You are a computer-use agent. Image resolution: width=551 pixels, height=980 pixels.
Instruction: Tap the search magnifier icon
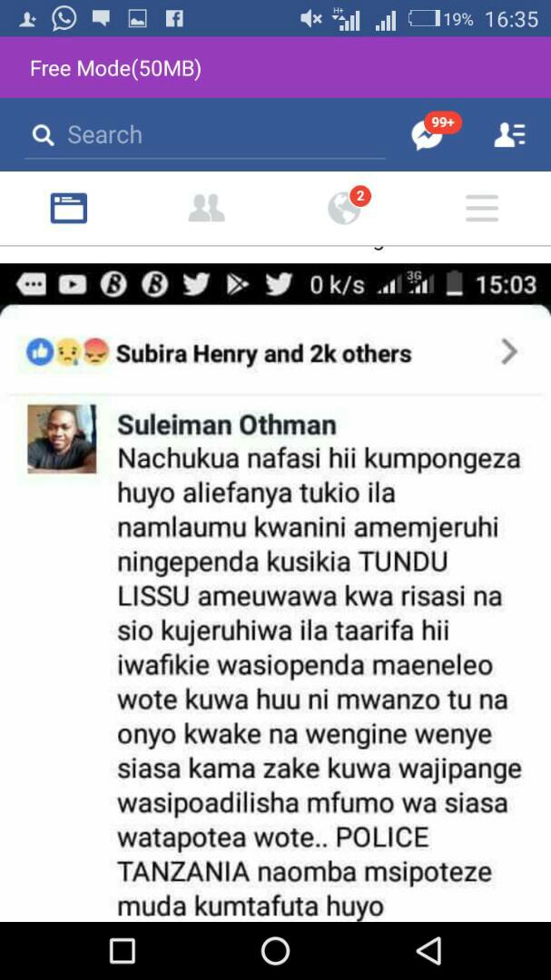[43, 134]
